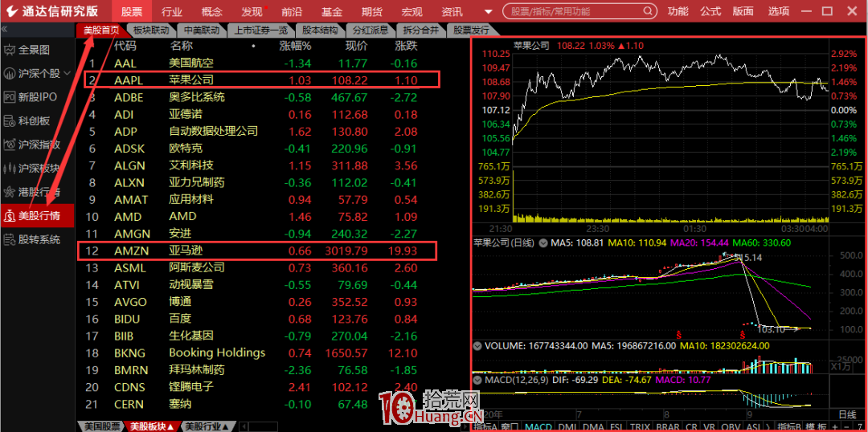Open the extra menu dropdown triangle after 资讯

(x=488, y=11)
